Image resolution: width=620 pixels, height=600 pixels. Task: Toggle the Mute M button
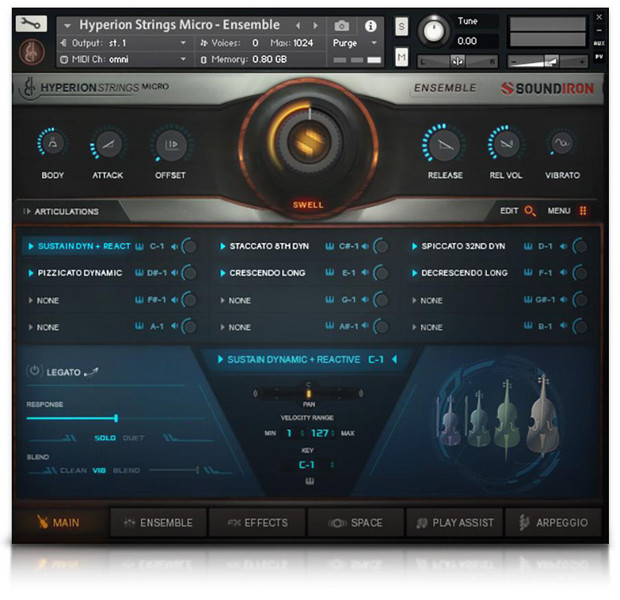coord(401,57)
